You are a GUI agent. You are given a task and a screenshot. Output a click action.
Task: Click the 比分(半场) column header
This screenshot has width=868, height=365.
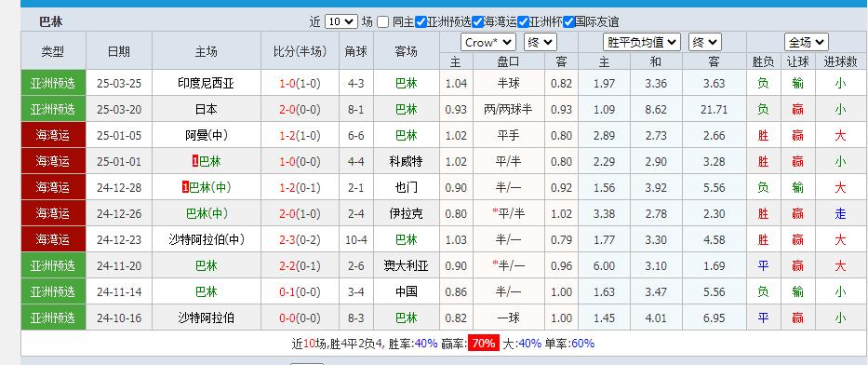click(x=300, y=51)
